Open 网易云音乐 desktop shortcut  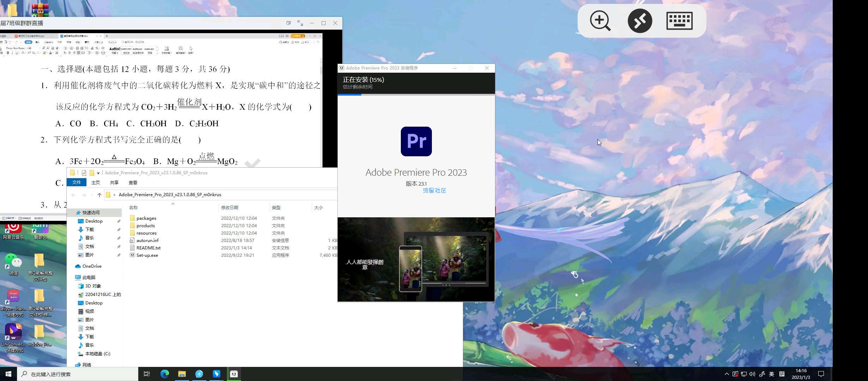[x=13, y=231]
